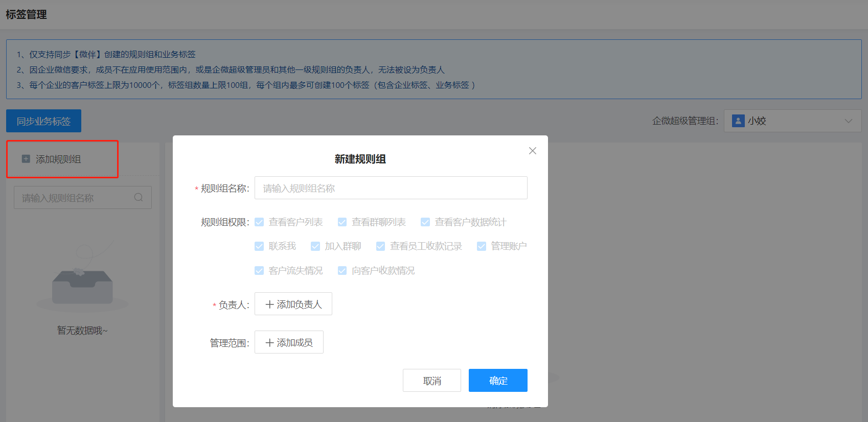Toggle the 查看客户列表 checkbox
868x422 pixels.
pyautogui.click(x=259, y=222)
